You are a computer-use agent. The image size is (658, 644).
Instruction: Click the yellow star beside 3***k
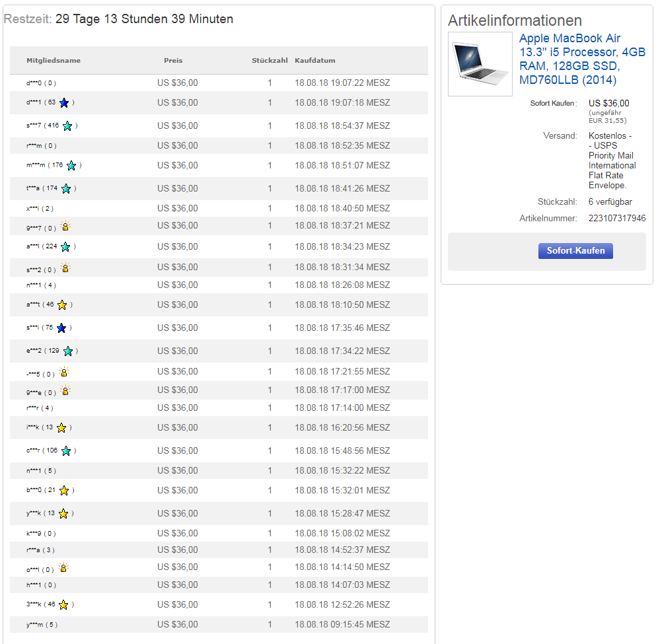coord(63,604)
